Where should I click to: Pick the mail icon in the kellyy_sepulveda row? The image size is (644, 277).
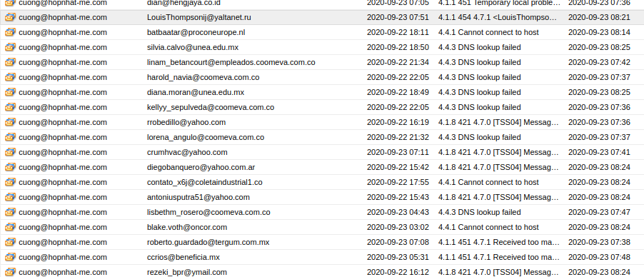(10, 107)
